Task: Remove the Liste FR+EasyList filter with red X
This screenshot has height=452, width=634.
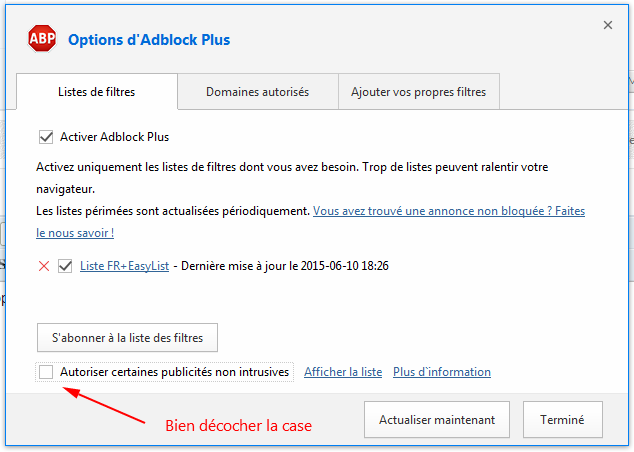Action: 44,266
